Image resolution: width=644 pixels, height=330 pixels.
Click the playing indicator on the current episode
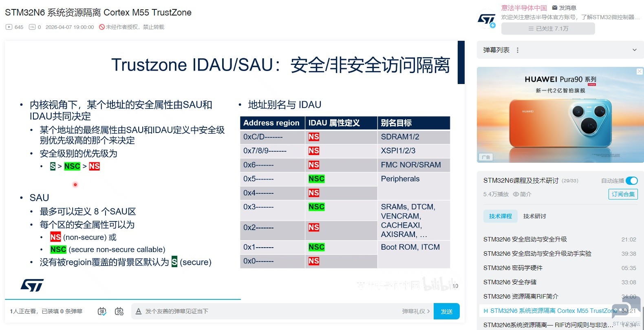[485, 311]
